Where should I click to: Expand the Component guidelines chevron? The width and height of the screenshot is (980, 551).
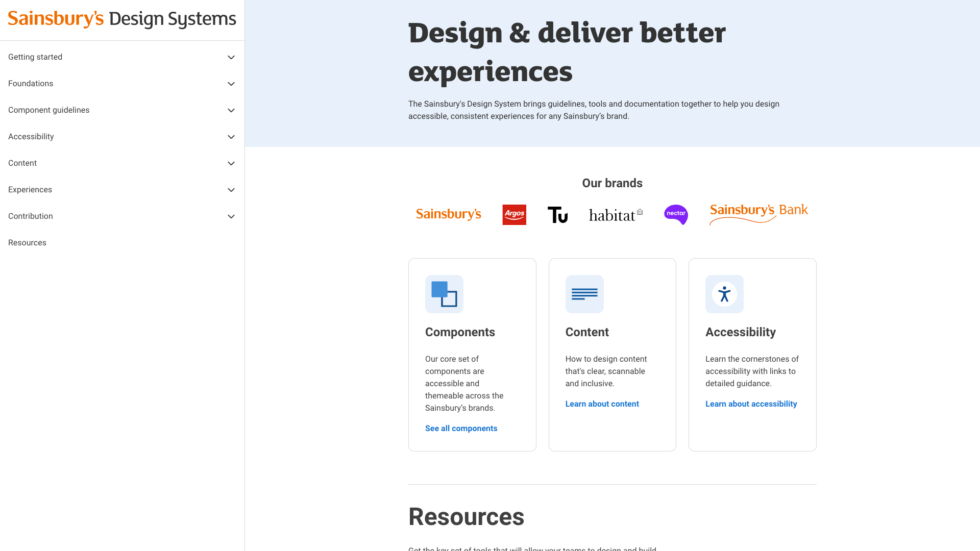coord(231,110)
